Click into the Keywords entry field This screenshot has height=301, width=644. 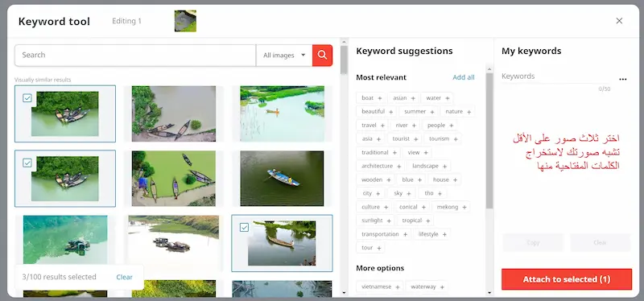556,76
